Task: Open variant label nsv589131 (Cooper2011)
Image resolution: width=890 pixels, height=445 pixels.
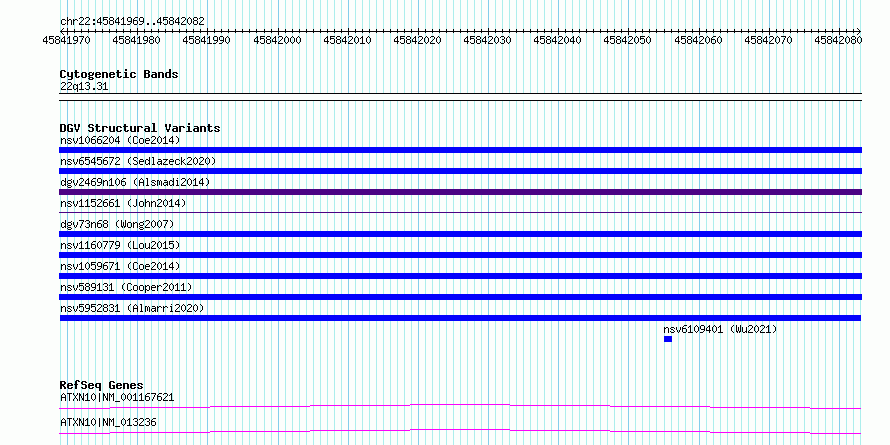Action: tap(126, 287)
